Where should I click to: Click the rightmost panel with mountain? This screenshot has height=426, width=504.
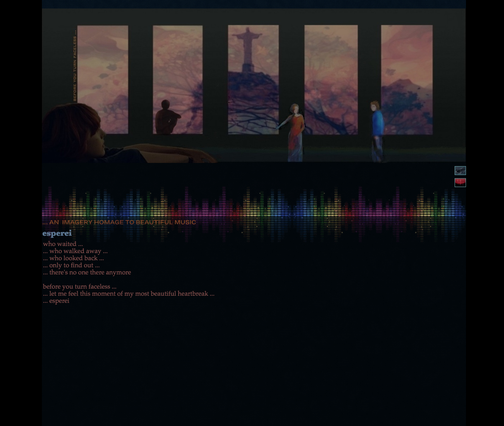pyautogui.click(x=407, y=80)
